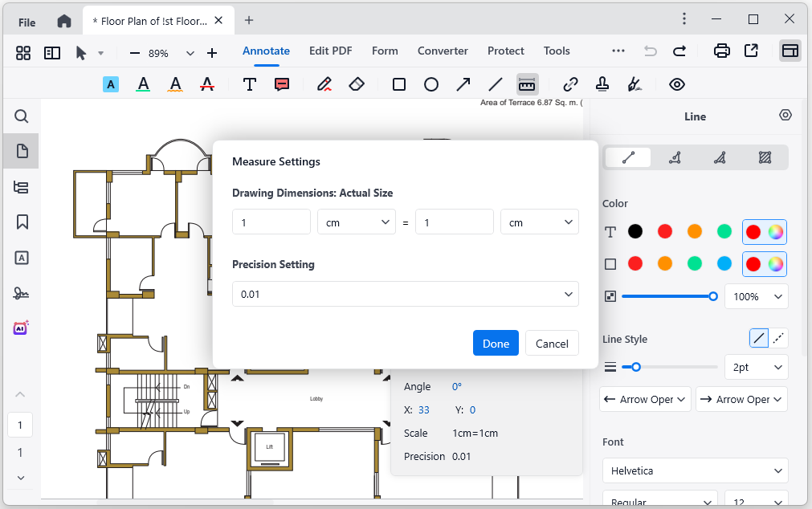Image resolution: width=812 pixels, height=509 pixels.
Task: Open the first cm unit dropdown
Action: 356,222
